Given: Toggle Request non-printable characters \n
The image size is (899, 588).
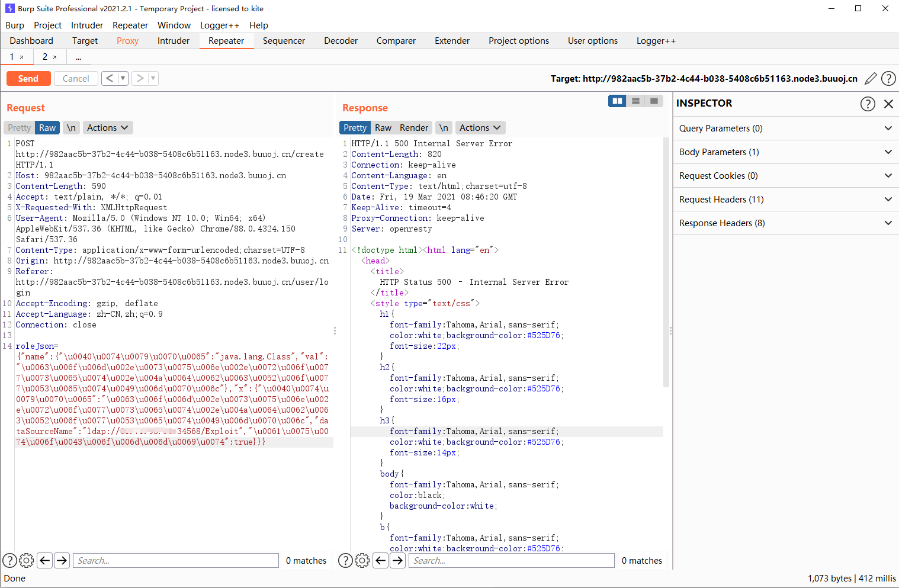Looking at the screenshot, I should [71, 128].
